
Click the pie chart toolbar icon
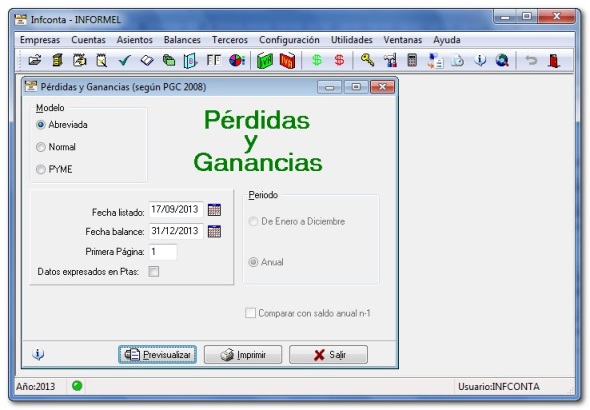tap(237, 60)
